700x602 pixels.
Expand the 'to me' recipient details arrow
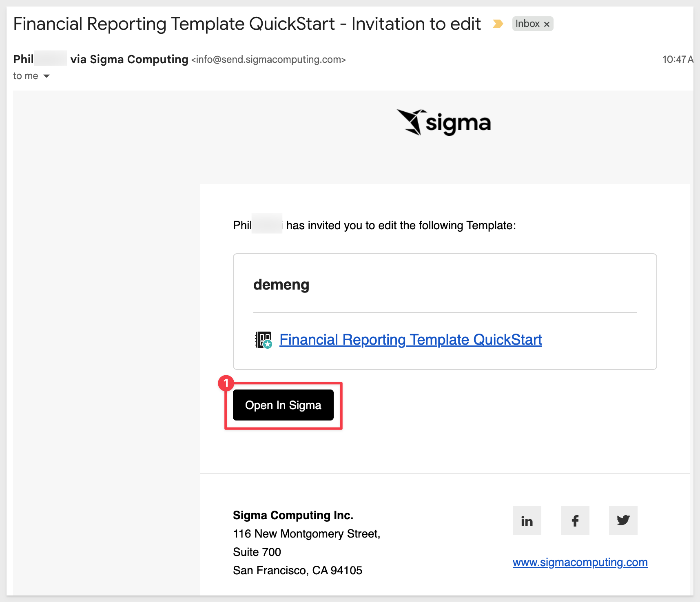pyautogui.click(x=47, y=76)
